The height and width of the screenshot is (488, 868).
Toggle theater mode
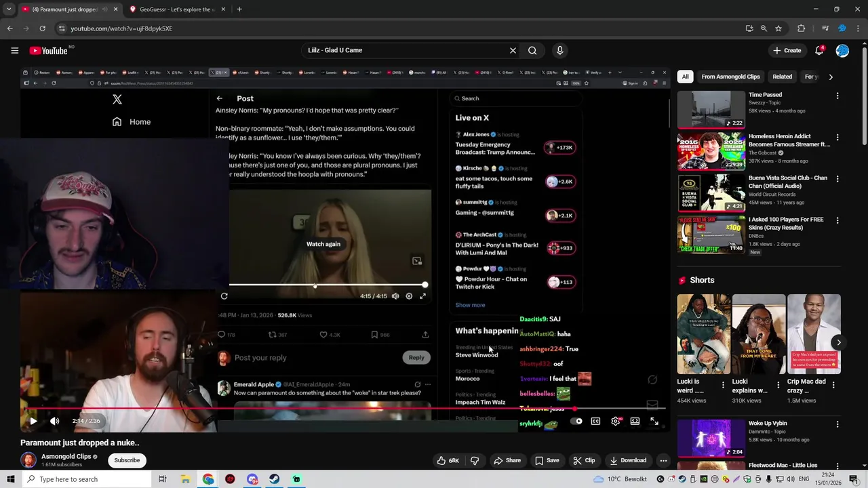(x=635, y=421)
